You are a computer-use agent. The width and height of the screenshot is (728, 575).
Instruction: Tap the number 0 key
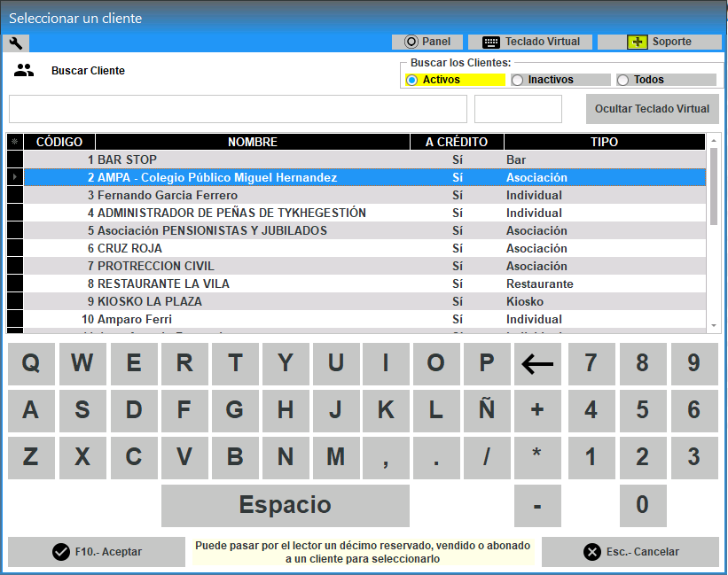(x=643, y=505)
